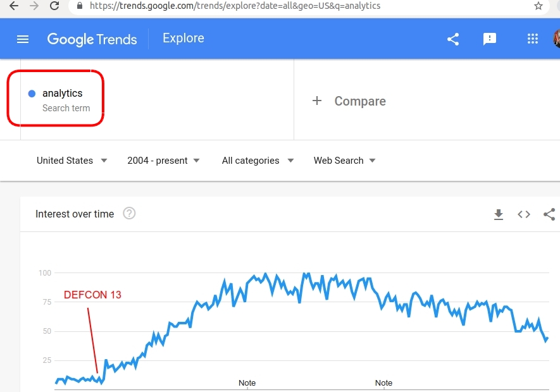The width and height of the screenshot is (560, 392).
Task: Click the trends.google.com address bar URL
Action: [235, 6]
